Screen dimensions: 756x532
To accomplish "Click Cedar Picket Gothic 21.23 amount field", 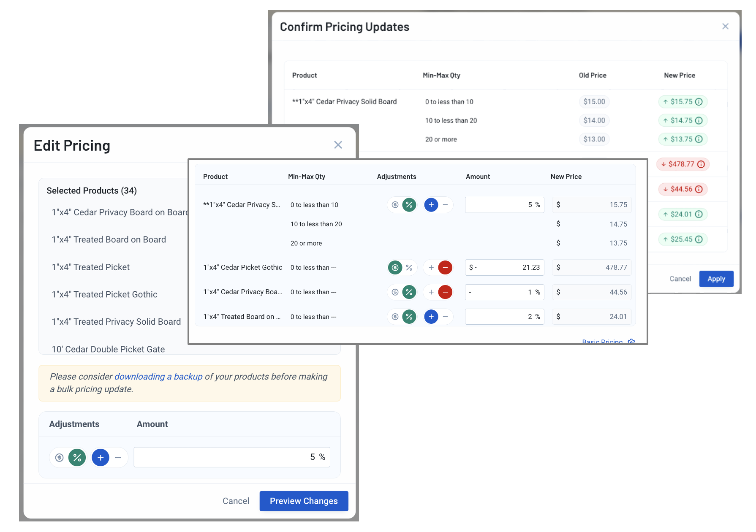I will pyautogui.click(x=504, y=267).
